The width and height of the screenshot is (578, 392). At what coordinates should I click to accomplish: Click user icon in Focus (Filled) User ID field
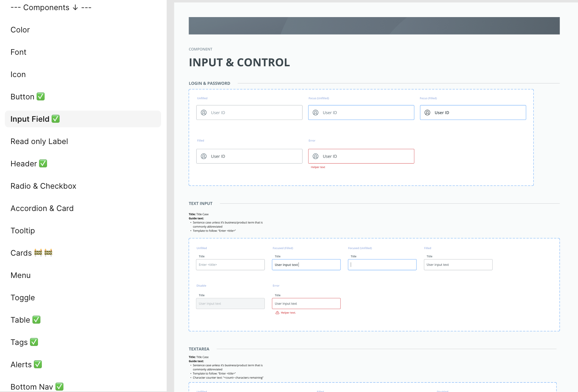pyautogui.click(x=427, y=113)
